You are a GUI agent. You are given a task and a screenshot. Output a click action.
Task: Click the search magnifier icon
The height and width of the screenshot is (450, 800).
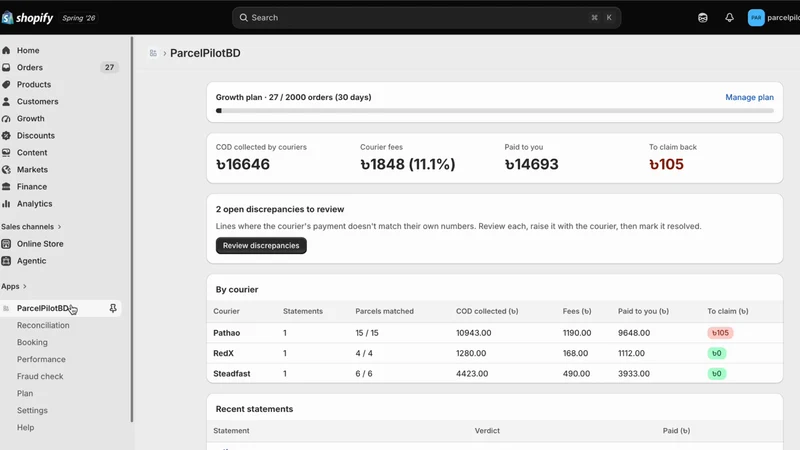[x=244, y=18]
